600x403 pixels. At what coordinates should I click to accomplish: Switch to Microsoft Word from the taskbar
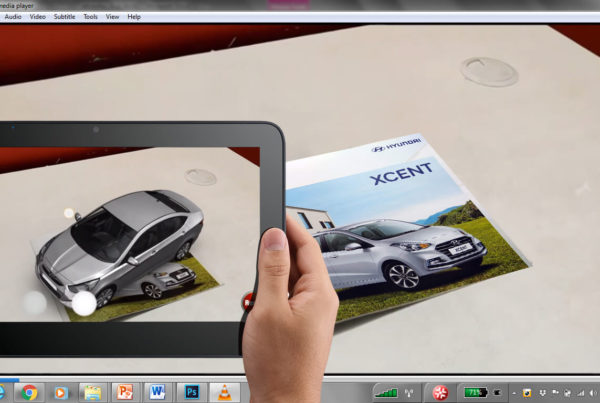pyautogui.click(x=157, y=391)
